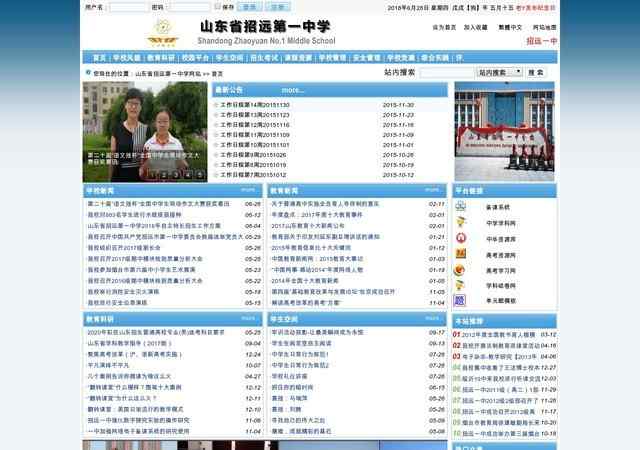Open 课程资源 in the navigation bar
This screenshot has height=450, width=640.
[x=298, y=58]
